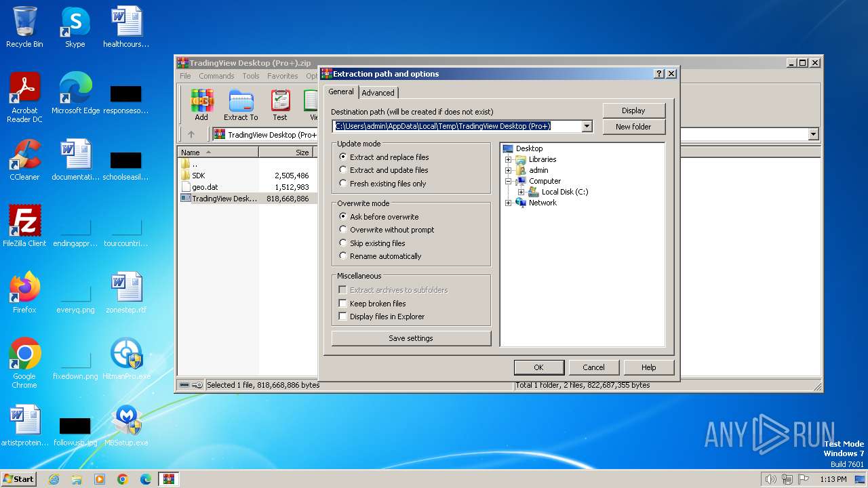Click the Edge icon in taskbar

[146, 479]
